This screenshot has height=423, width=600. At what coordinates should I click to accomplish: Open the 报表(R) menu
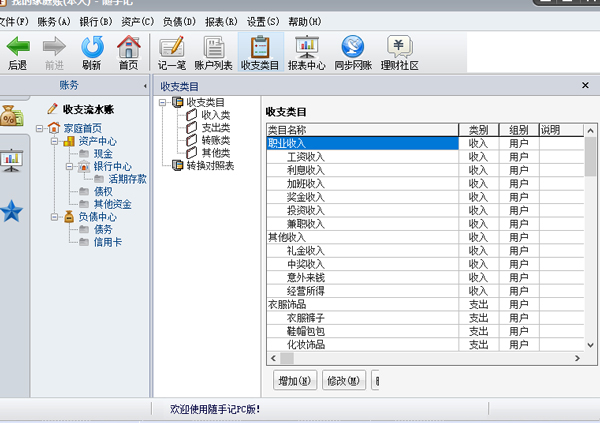221,22
